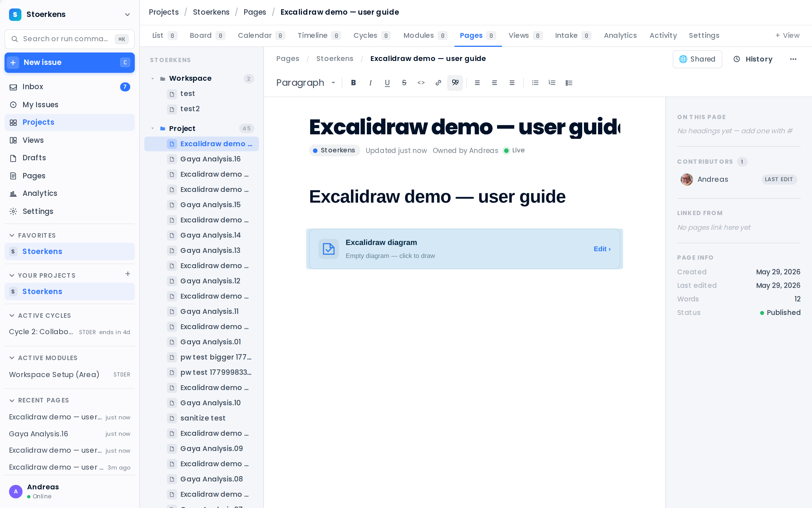Viewport: 812px width, 508px height.
Task: Open recent page Gaya Analysis.16
Action: pyautogui.click(x=69, y=434)
